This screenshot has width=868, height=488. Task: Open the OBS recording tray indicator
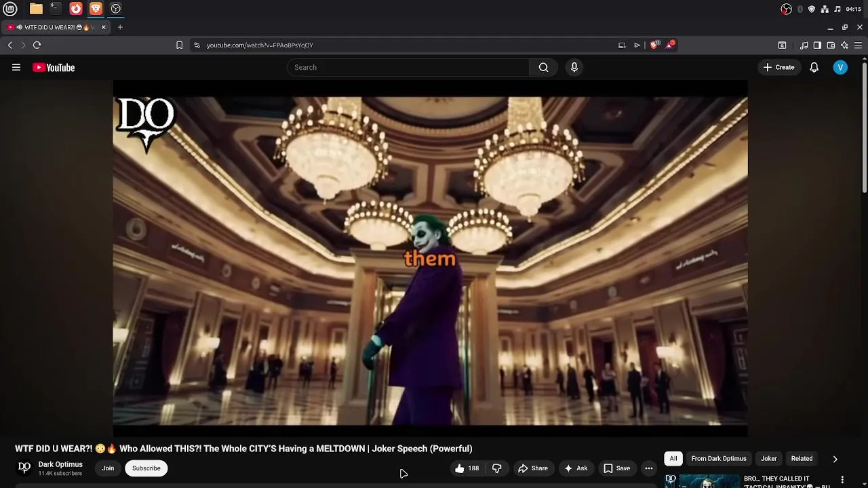click(786, 9)
